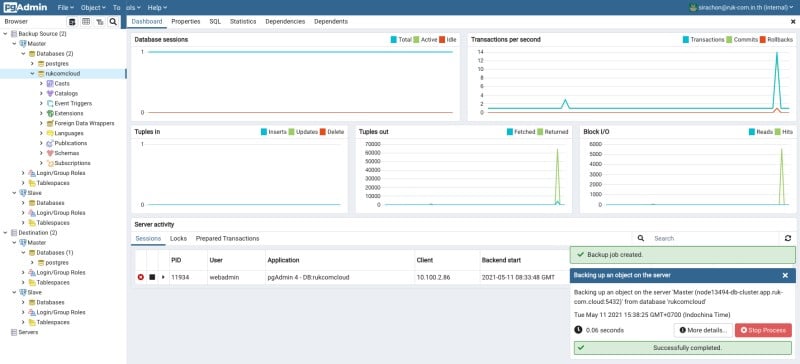
Task: Click magnifier icon beside activity Search field
Action: 641,238
